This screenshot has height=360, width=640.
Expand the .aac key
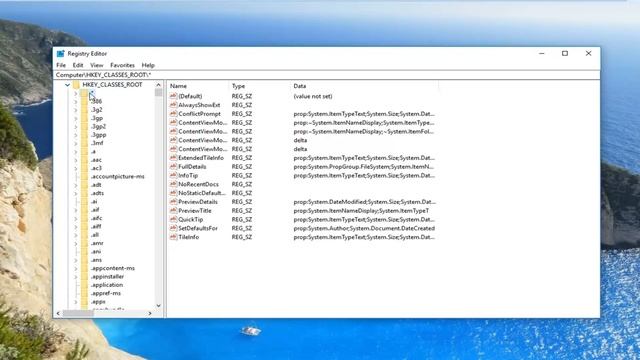pyautogui.click(x=76, y=160)
